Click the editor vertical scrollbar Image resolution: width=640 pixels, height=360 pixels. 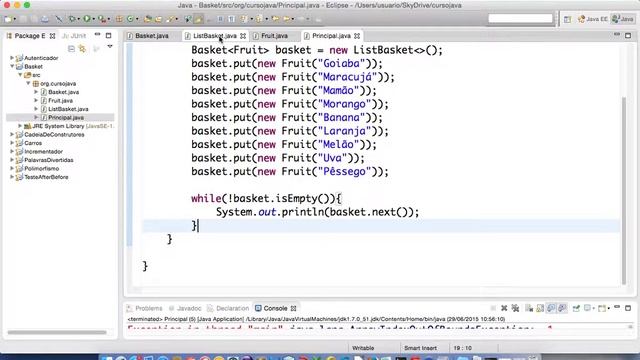click(x=624, y=190)
